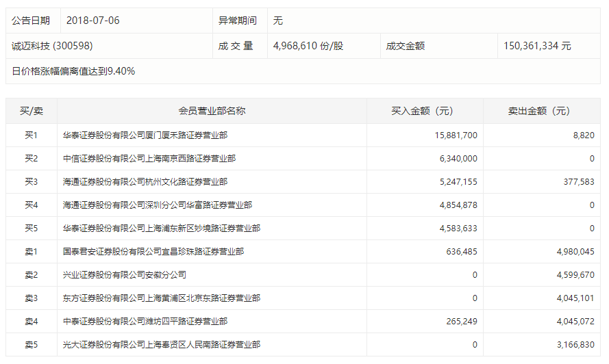Select the 卖4 row label
This screenshot has height=364, width=609.
32,322
